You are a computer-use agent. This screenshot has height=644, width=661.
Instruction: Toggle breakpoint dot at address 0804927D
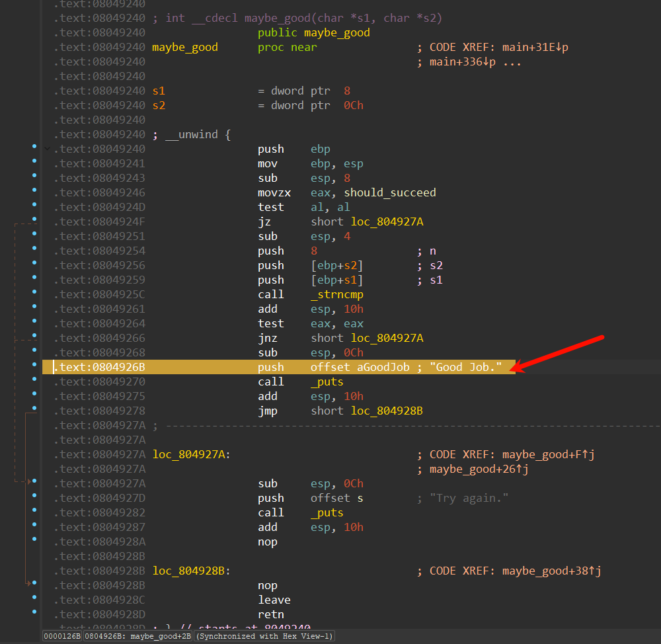click(x=34, y=495)
